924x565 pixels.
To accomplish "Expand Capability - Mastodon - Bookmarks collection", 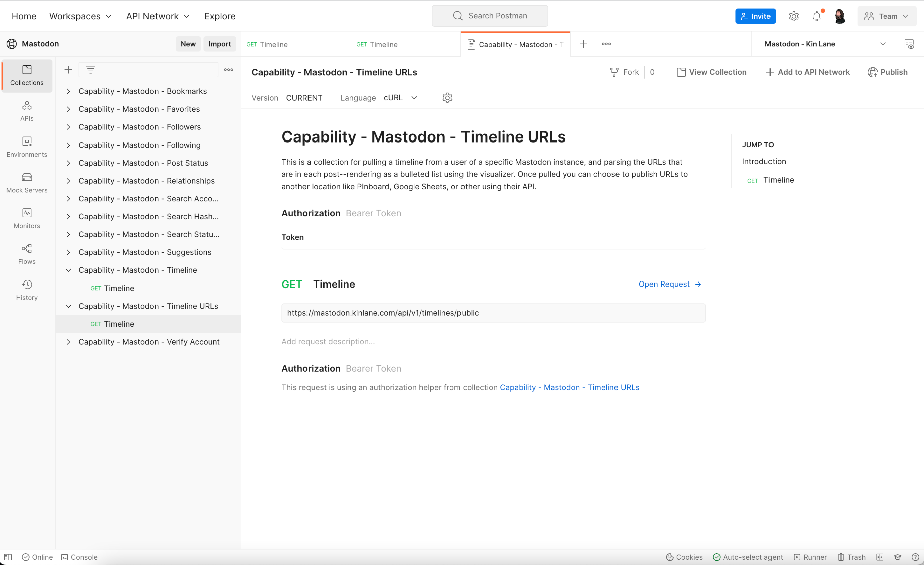I will tap(68, 91).
